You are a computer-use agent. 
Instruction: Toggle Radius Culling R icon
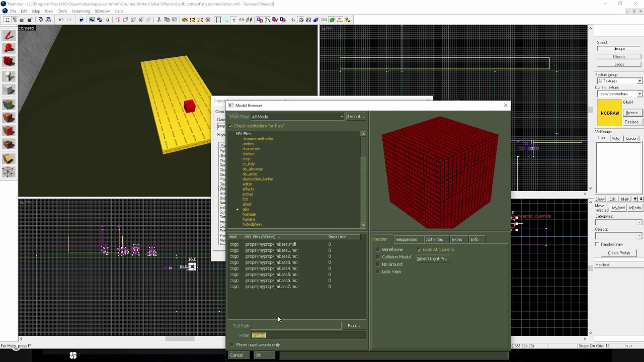pos(208,20)
